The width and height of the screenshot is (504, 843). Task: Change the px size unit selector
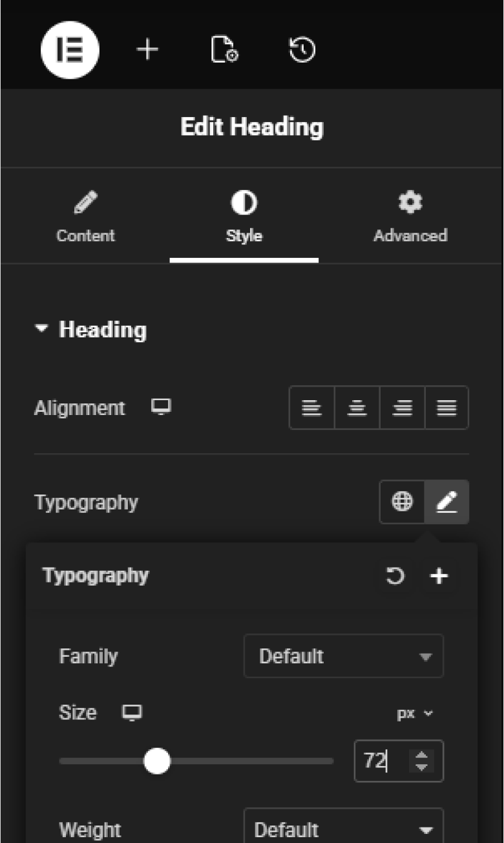click(414, 714)
